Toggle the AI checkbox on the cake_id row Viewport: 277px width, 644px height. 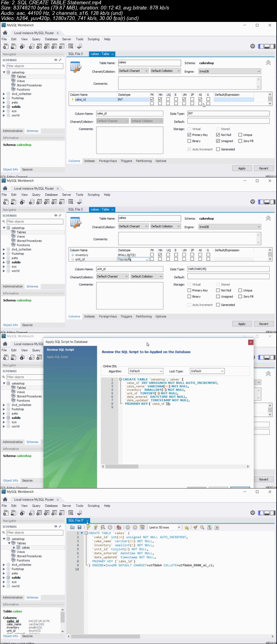pyautogui.click(x=200, y=99)
